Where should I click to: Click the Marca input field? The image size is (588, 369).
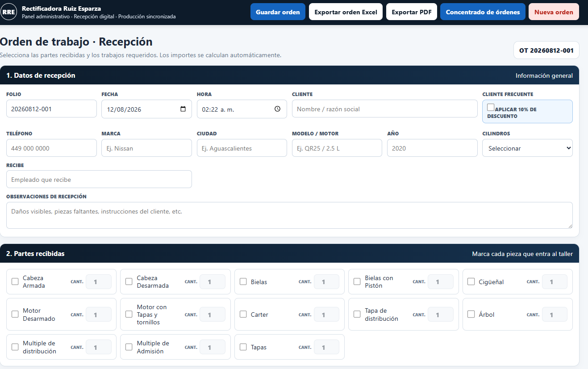pyautogui.click(x=146, y=148)
